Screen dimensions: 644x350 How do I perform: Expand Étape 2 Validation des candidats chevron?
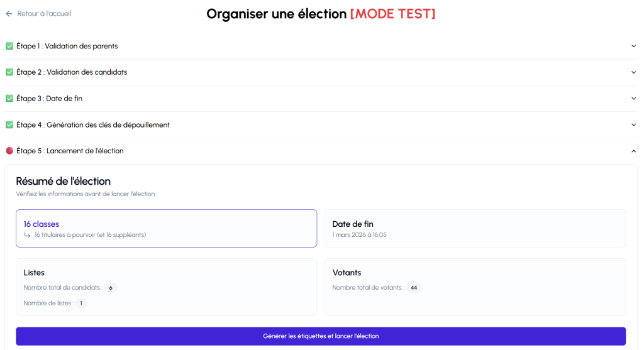pyautogui.click(x=633, y=72)
